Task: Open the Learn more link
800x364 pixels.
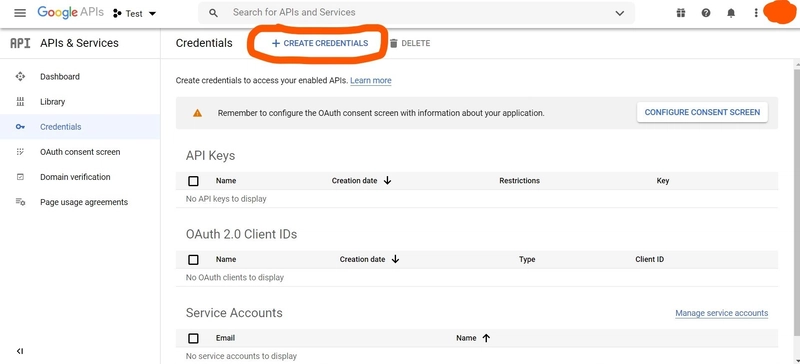Action: click(371, 80)
